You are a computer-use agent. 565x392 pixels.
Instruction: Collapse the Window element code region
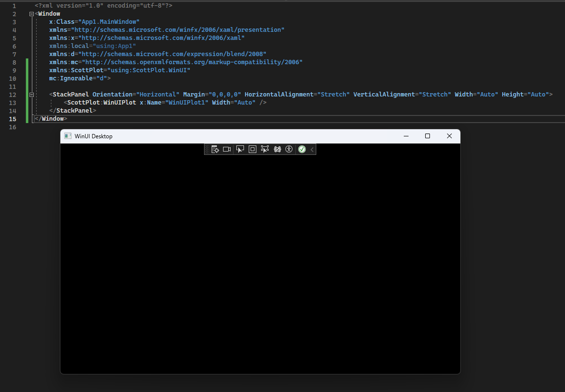pyautogui.click(x=31, y=13)
